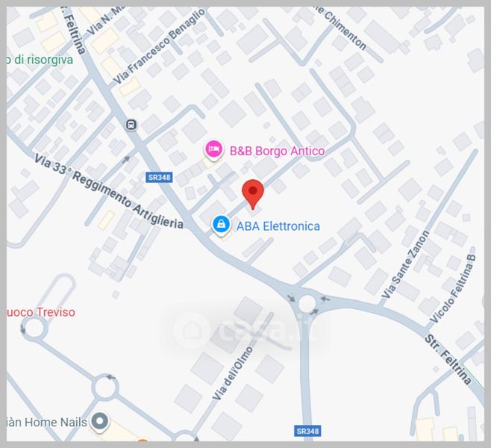Select the ABA Elettronica shopping bag icon
491x448 pixels.
(x=222, y=225)
